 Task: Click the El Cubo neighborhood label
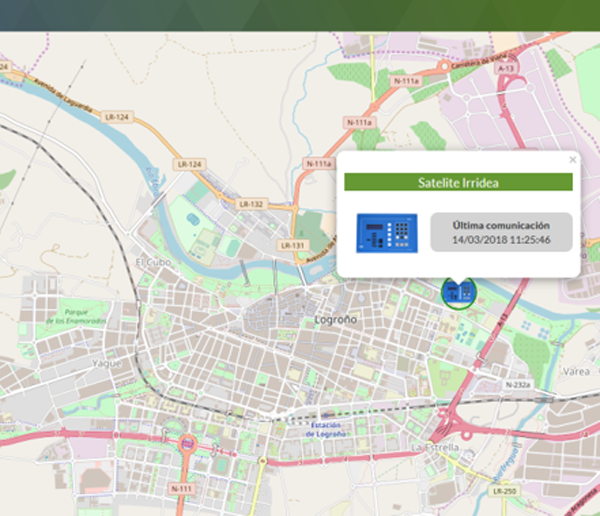[x=147, y=262]
